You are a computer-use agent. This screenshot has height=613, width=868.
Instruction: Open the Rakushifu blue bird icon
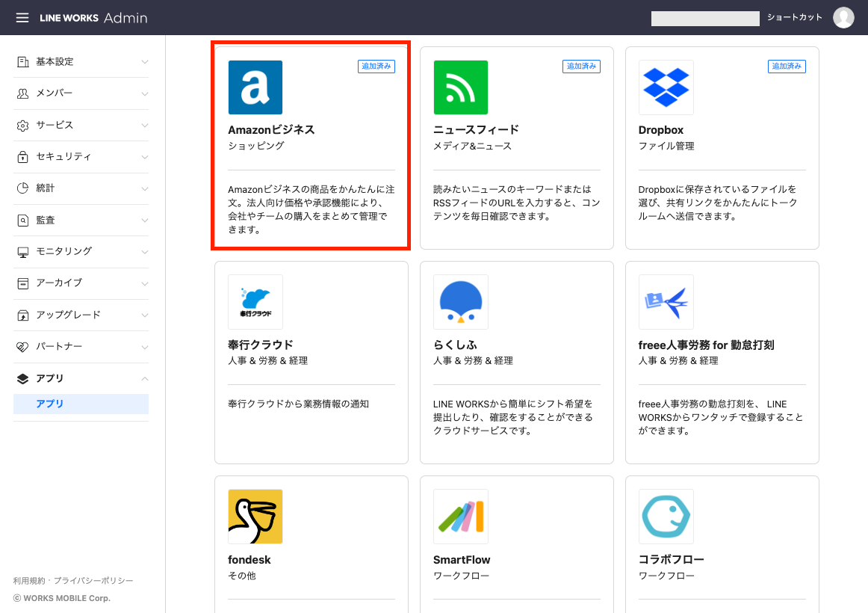click(460, 302)
